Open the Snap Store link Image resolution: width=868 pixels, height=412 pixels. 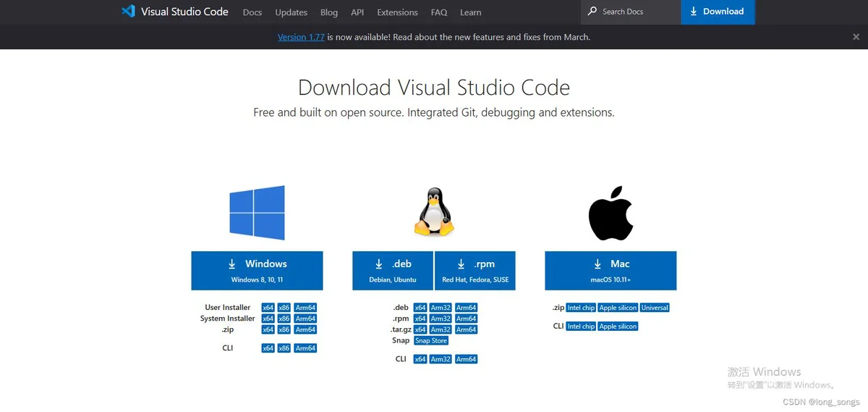tap(431, 340)
